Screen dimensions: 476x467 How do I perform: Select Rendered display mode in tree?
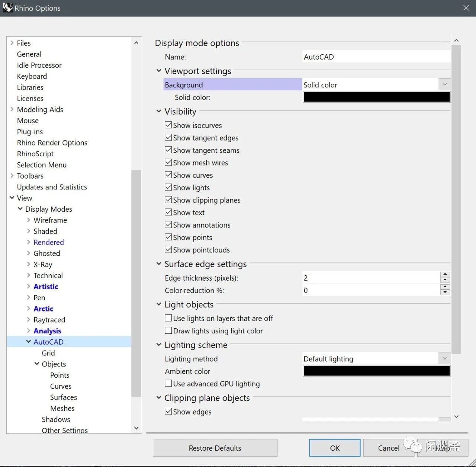49,242
